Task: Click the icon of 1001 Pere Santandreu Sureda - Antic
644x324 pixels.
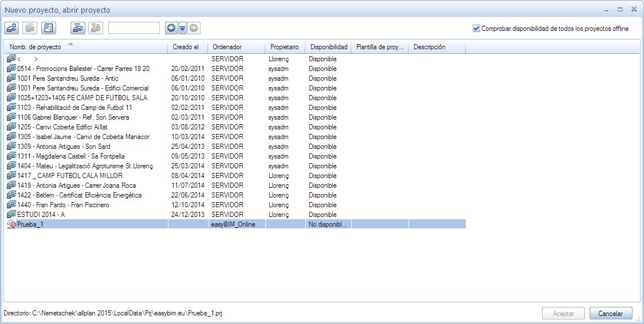Action: (11, 78)
